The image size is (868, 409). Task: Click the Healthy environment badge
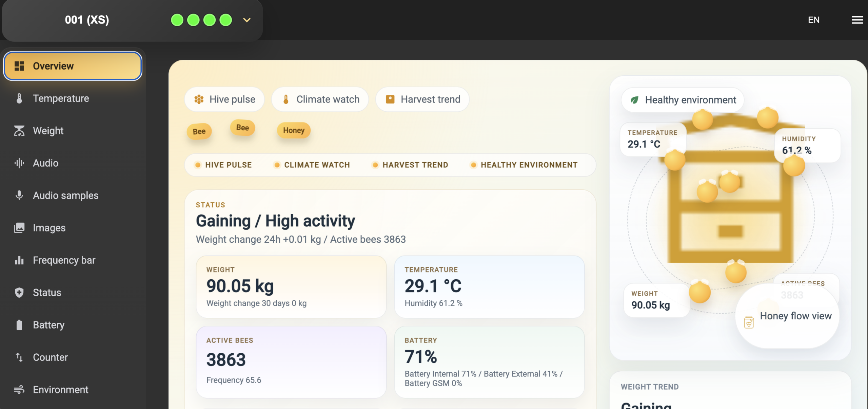click(683, 100)
